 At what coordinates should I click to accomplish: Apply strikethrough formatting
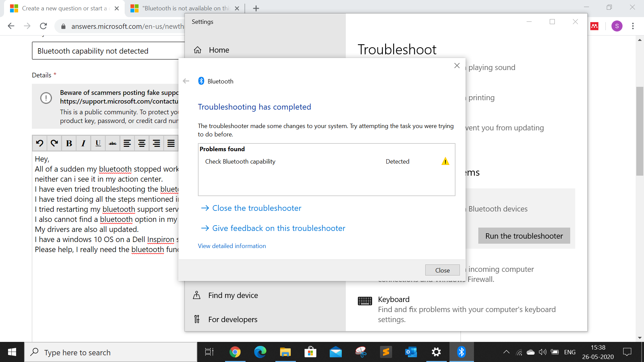coord(112,143)
